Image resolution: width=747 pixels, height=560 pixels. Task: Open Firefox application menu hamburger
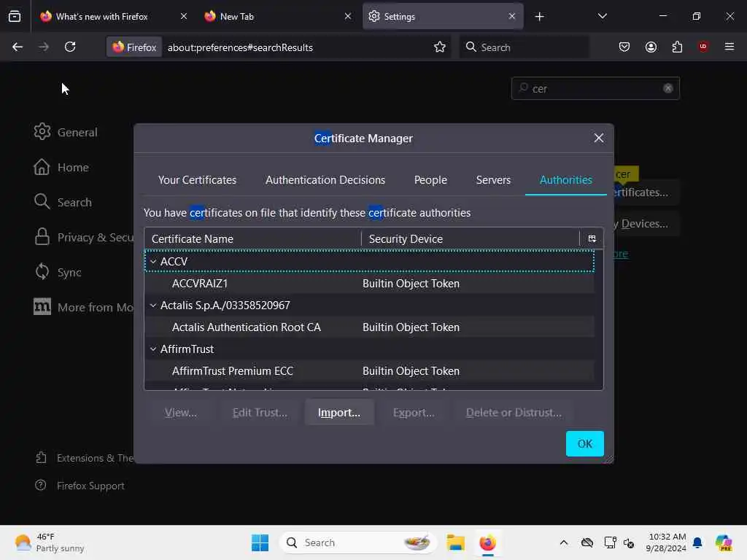(729, 47)
